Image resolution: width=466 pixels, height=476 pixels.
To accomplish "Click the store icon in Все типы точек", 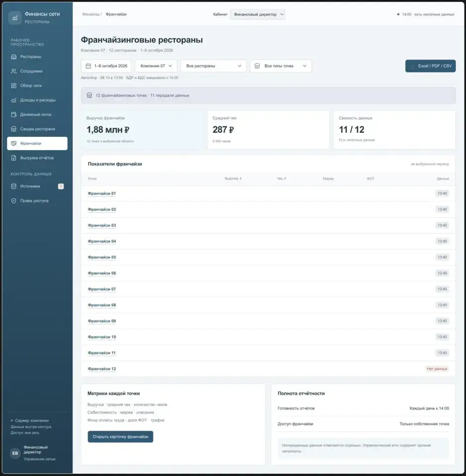I will click(x=257, y=66).
